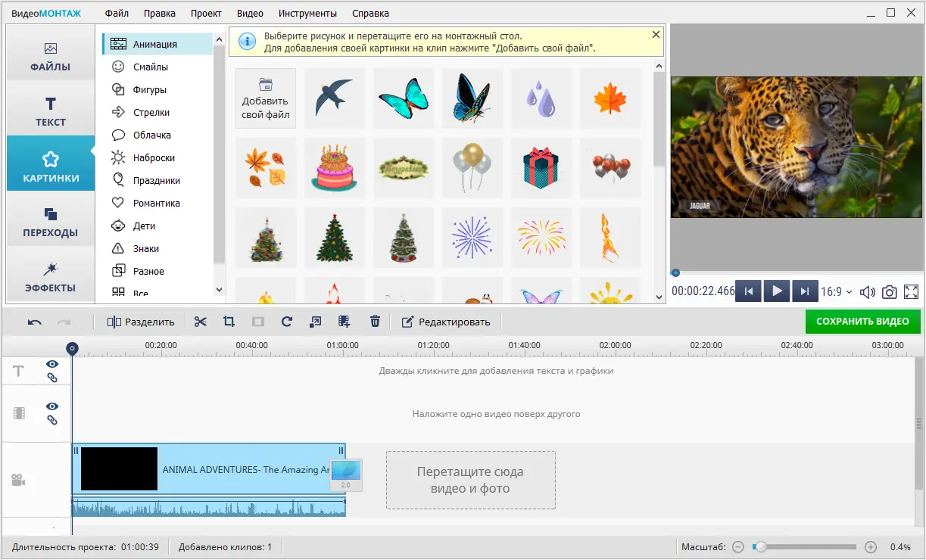Screen dimensions: 926x560
Task: Click the picture-in-picture resize icon
Action: point(316,322)
